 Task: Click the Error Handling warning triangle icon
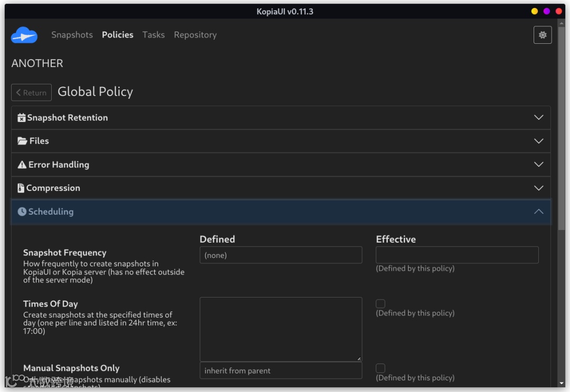tap(22, 165)
